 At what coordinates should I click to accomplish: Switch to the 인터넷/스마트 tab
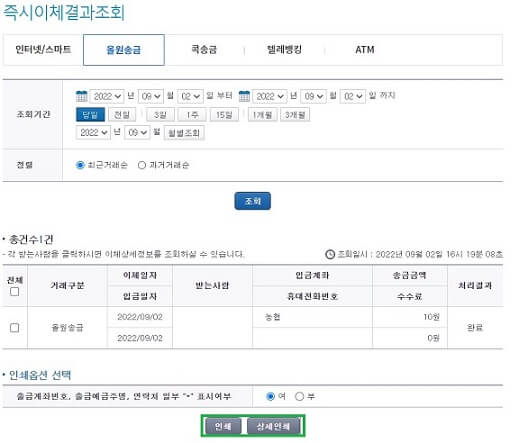pos(43,50)
